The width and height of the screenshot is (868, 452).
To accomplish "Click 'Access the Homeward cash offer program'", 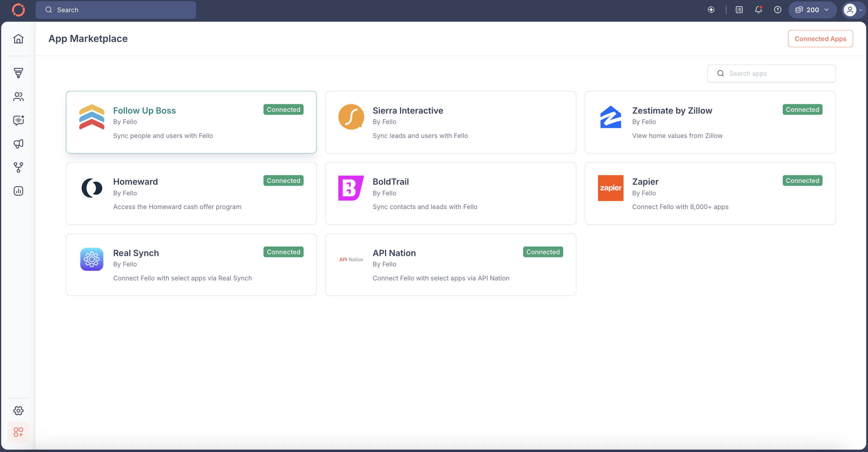I will (177, 207).
